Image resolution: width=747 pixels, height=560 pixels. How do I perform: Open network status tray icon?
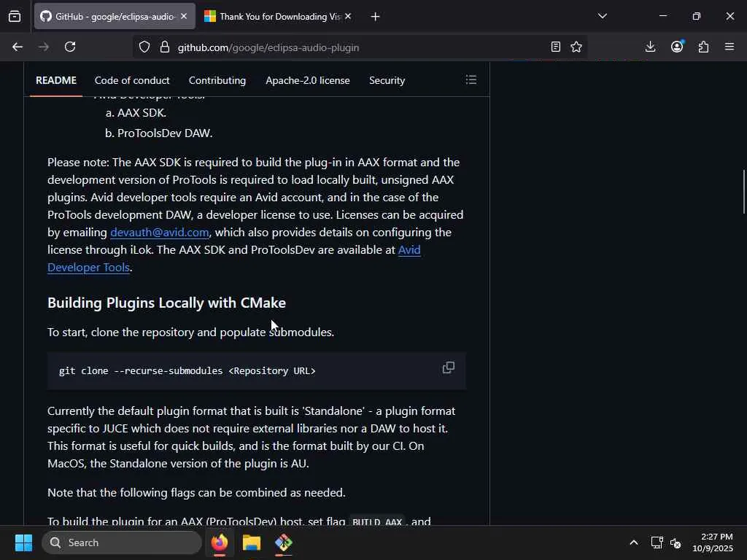(657, 542)
